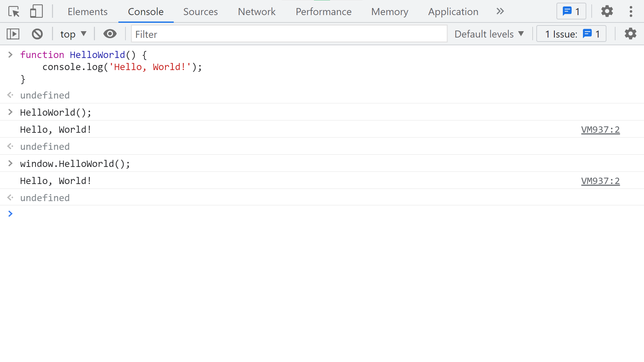Toggle the device toolbar icon
This screenshot has width=644, height=362.
coord(36,12)
